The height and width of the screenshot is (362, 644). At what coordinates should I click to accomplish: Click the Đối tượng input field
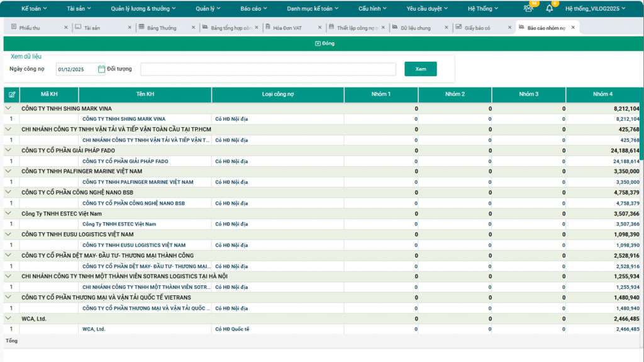click(x=268, y=69)
